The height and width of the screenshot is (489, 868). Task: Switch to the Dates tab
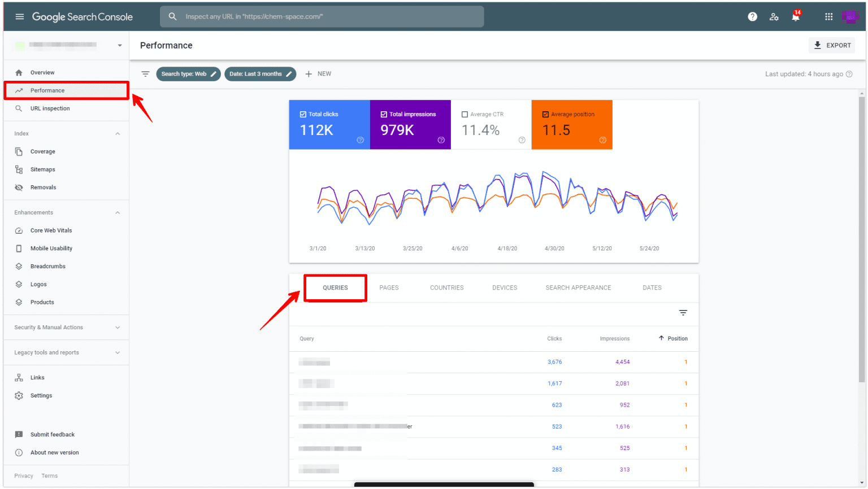652,288
